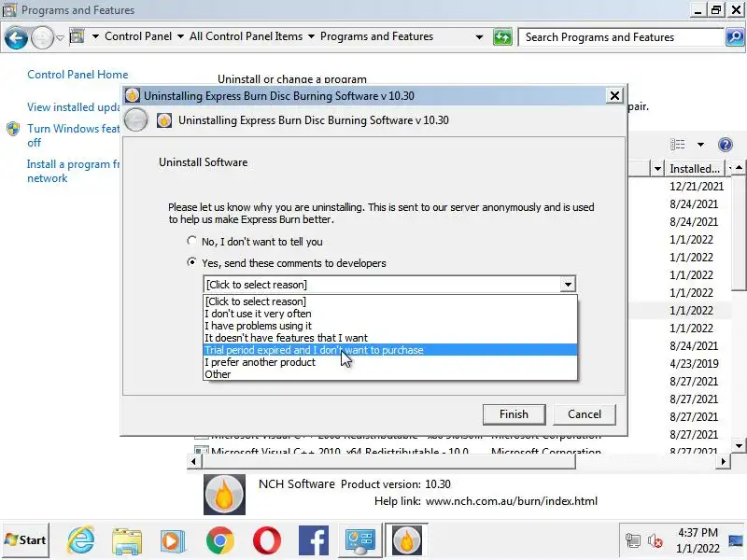Click the network tray icon

point(633,540)
